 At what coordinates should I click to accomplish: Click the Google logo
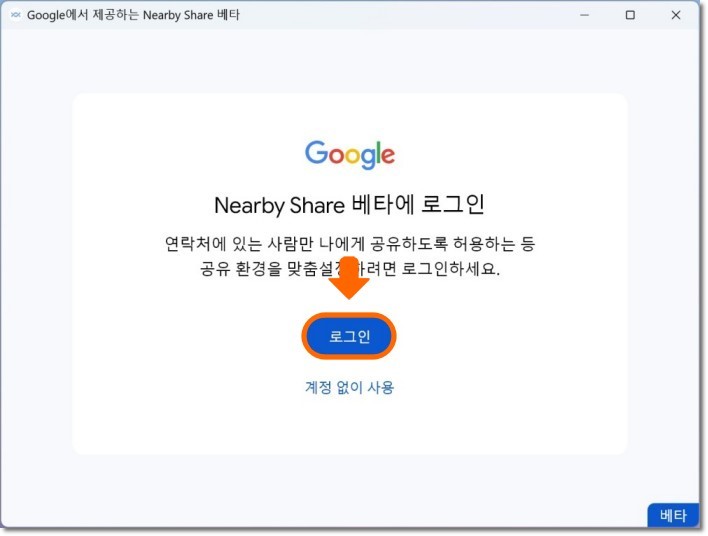[x=350, y=154]
